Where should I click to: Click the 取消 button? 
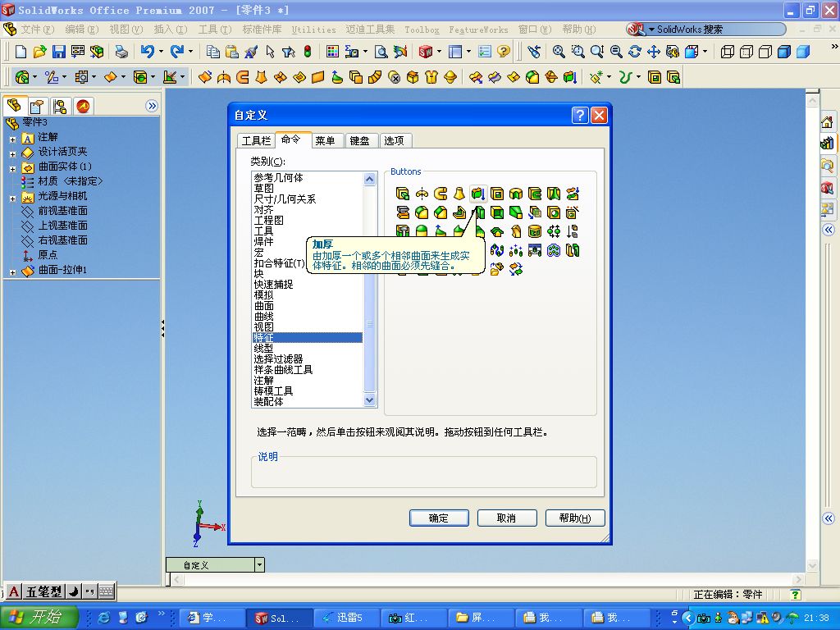pos(506,518)
